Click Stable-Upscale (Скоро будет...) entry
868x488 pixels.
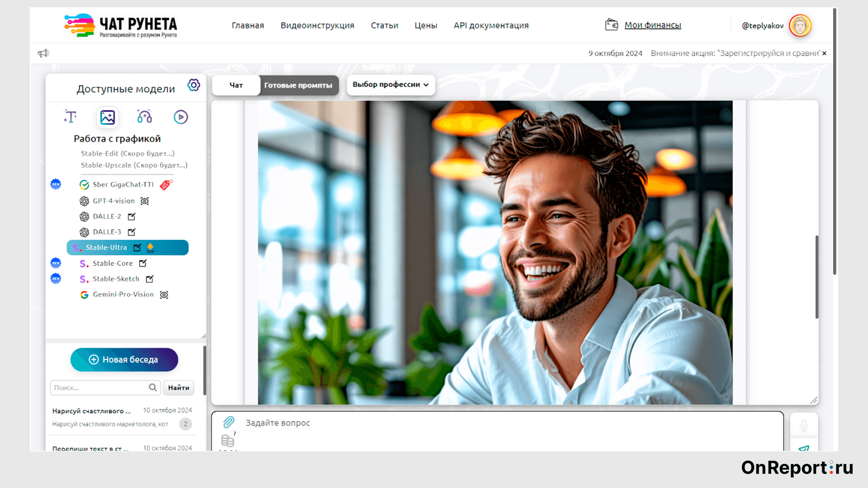point(134,165)
